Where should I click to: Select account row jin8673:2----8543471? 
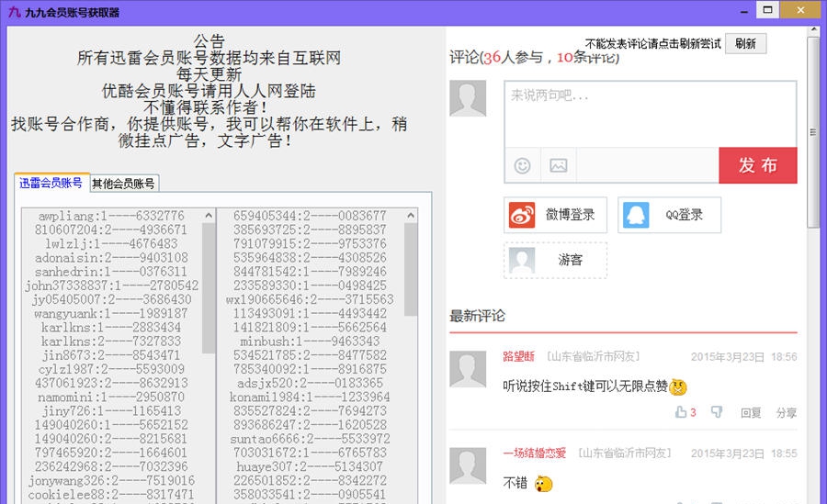coord(111,354)
